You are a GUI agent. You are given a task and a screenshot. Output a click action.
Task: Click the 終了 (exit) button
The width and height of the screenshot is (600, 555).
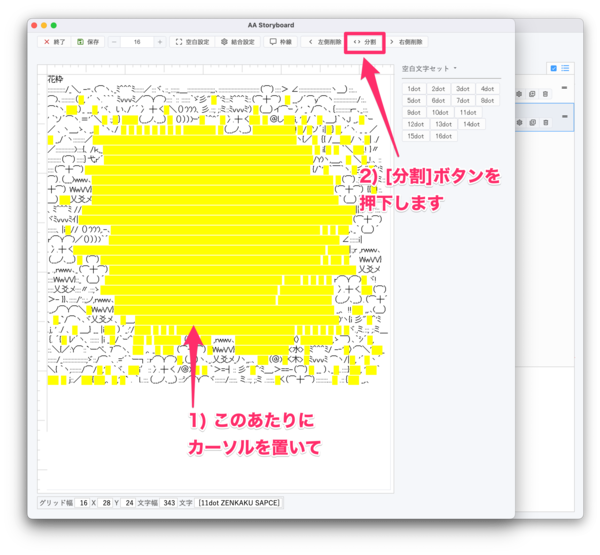pos(54,42)
